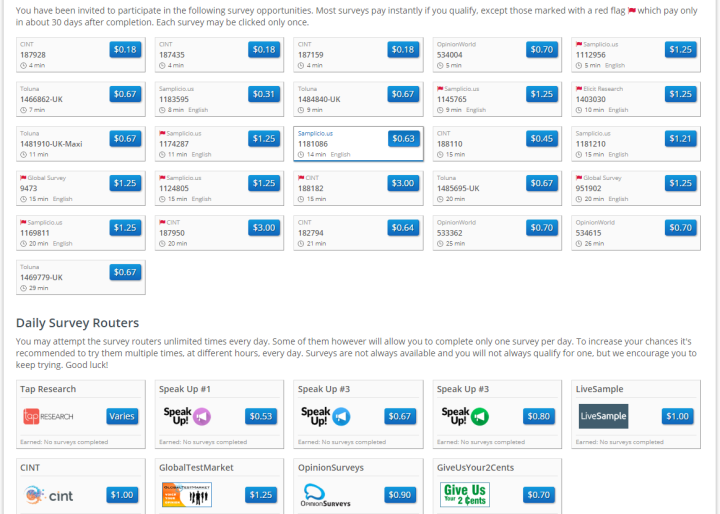Click $0.70 button for GiveUsYour2Cents

tap(539, 495)
